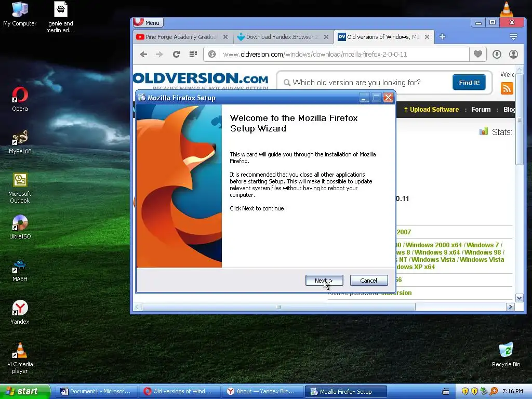Click the Find It! button
Image resolution: width=532 pixels, height=399 pixels.
point(469,83)
